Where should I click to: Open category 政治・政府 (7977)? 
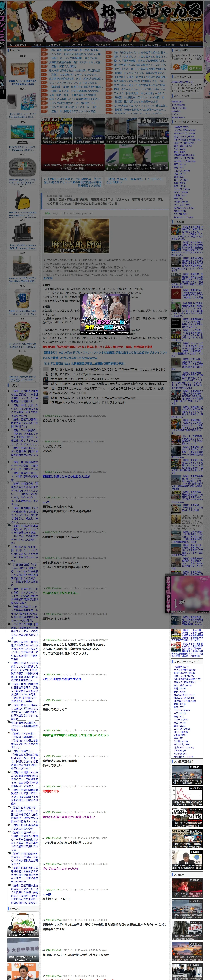point(183,146)
